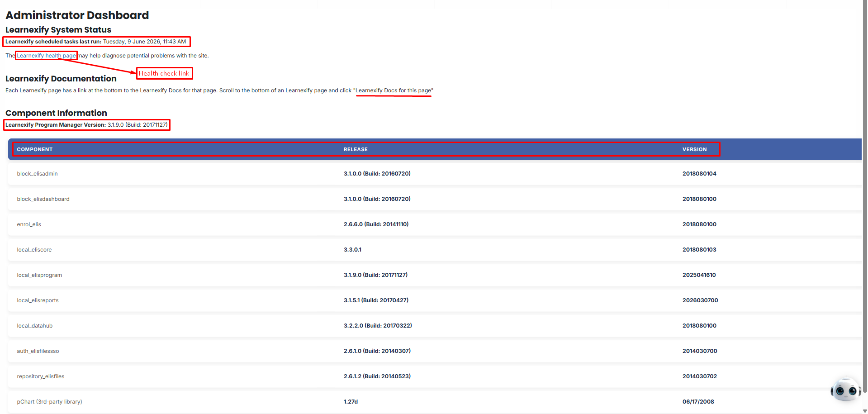Click the enrol_elis component entry
Viewport: 868px width, 414px height.
point(29,224)
